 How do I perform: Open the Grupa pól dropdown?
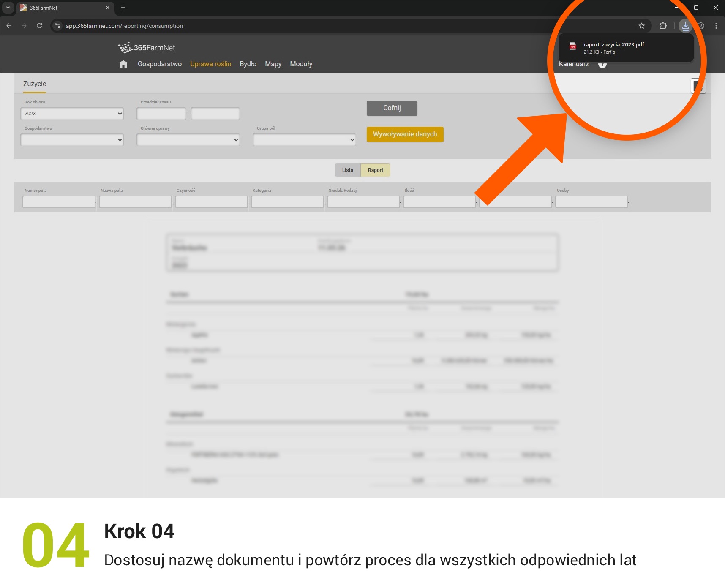304,139
